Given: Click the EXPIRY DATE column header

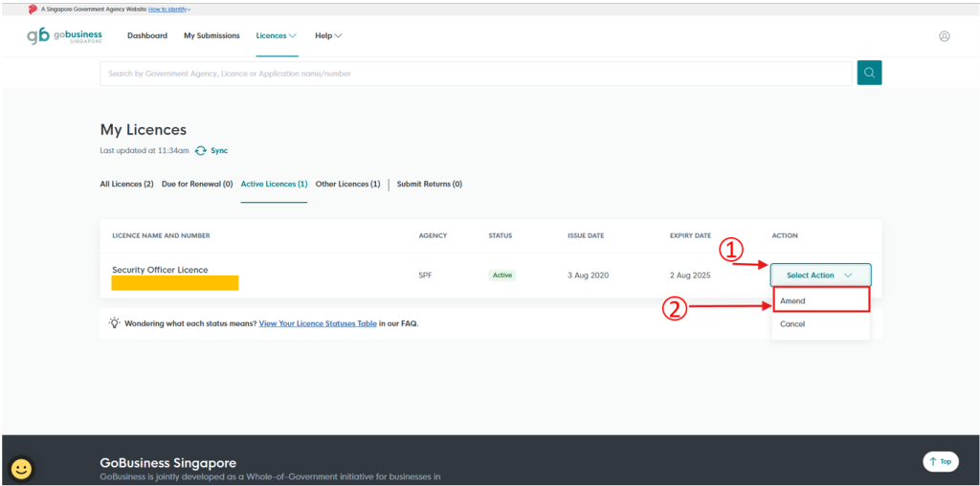Looking at the screenshot, I should click(x=690, y=235).
